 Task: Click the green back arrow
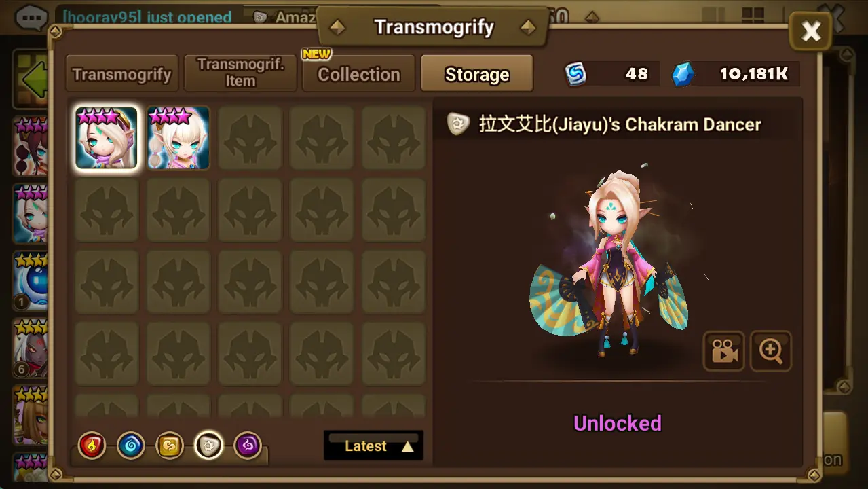33,80
